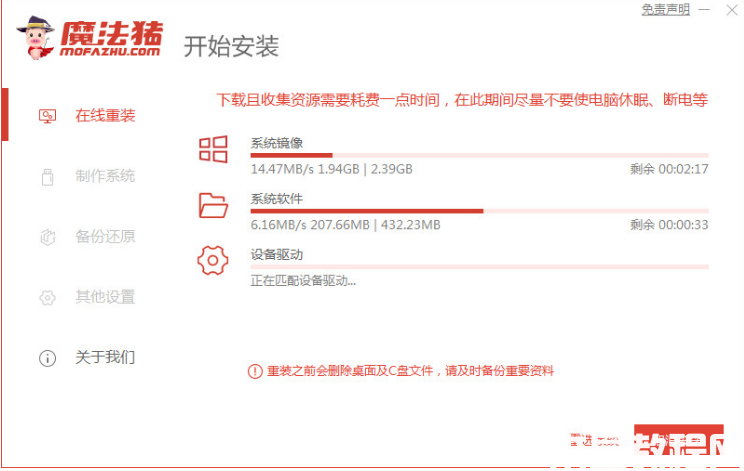The image size is (744, 471).
Task: Open the 免责声明 disclaimer link
Action: coord(666,9)
